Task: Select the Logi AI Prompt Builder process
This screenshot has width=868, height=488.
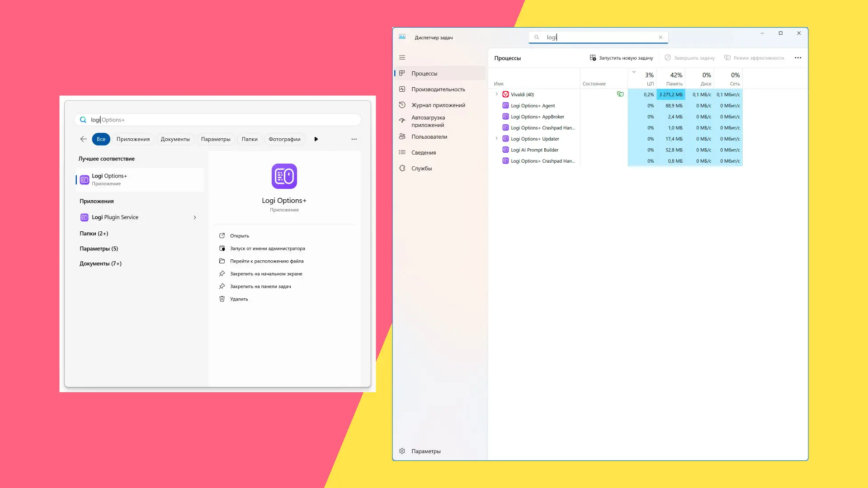Action: point(617,150)
